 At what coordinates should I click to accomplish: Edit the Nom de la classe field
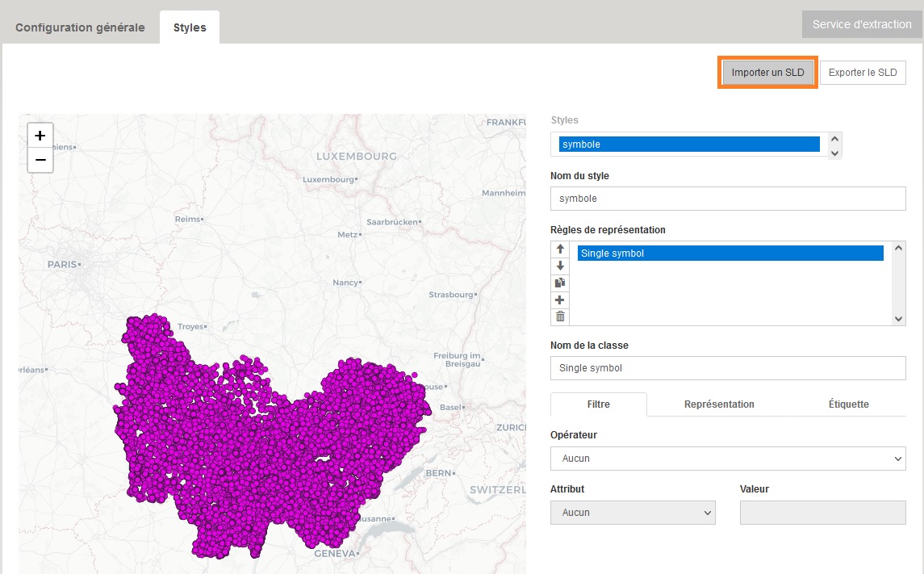pyautogui.click(x=728, y=368)
